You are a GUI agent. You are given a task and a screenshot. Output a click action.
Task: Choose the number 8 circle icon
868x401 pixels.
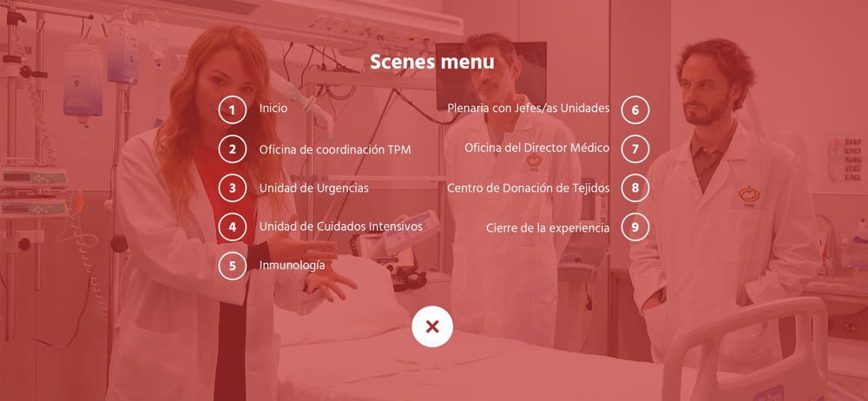point(635,187)
